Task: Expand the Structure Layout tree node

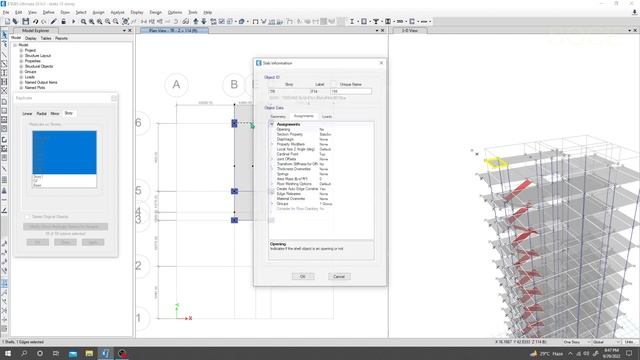Action: pyautogui.click(x=21, y=56)
